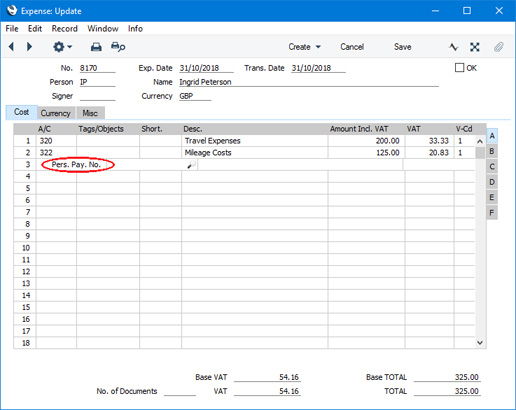Click the Save button

[403, 47]
